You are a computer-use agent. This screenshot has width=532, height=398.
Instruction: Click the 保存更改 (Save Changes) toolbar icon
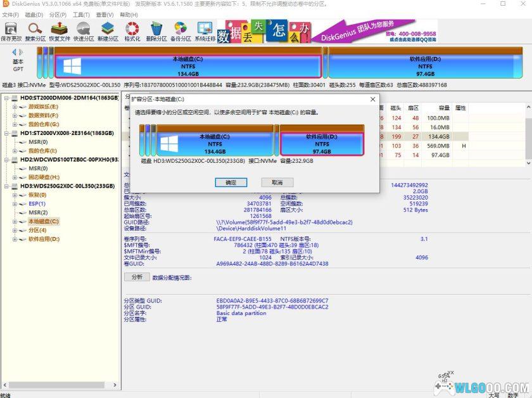click(10, 30)
